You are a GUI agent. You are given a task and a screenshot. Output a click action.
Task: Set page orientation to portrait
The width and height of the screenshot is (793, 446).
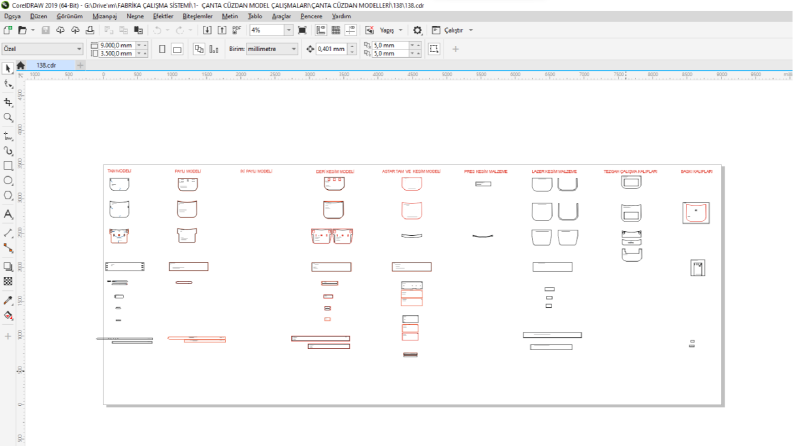[x=162, y=49]
